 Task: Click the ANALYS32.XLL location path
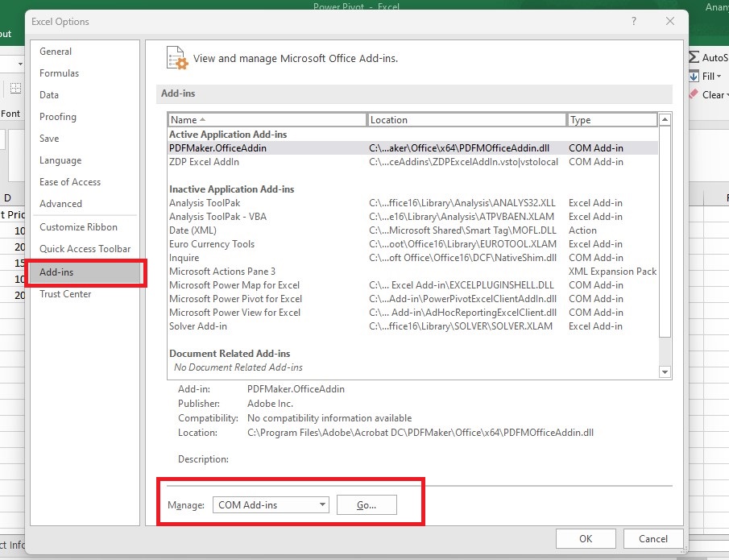click(x=462, y=203)
